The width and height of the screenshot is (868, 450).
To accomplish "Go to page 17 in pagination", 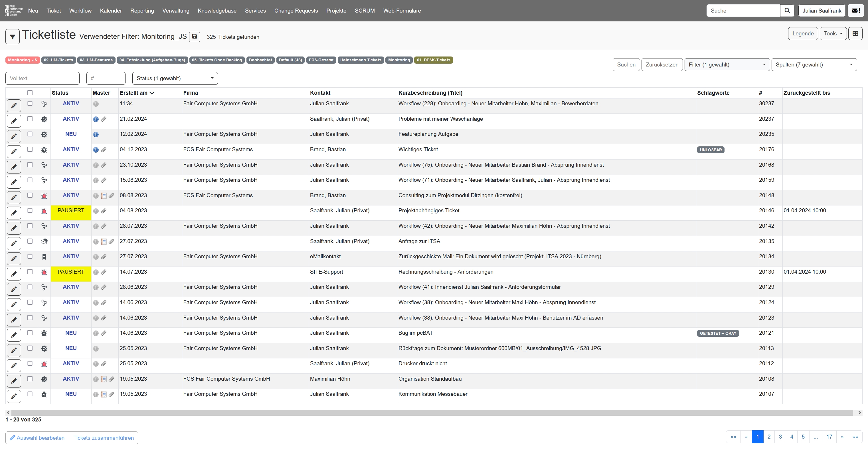I will click(x=829, y=437).
